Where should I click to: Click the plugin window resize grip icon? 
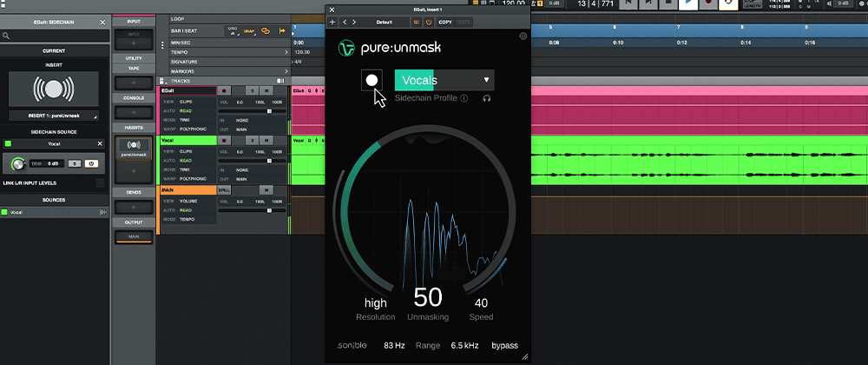pyautogui.click(x=525, y=357)
